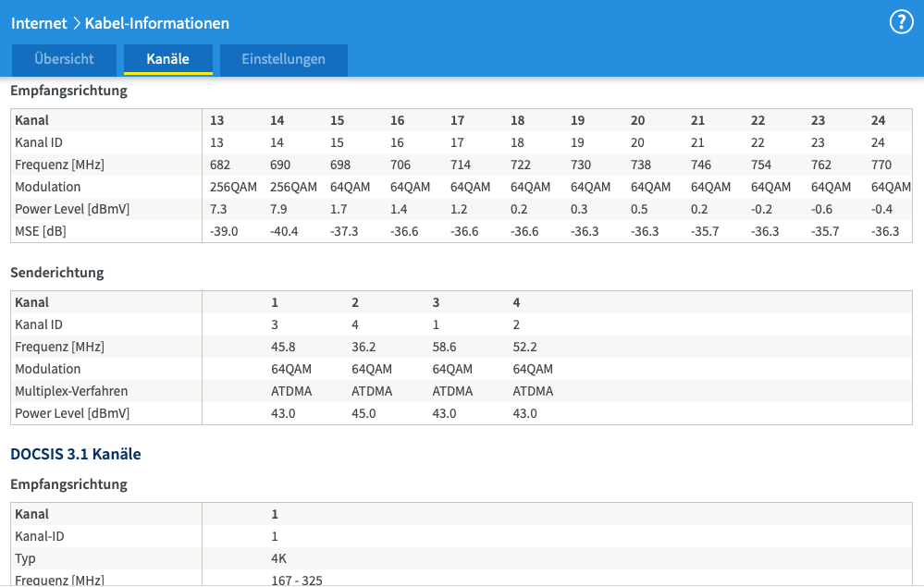Open the Einstellungen tab
Screen dimensions: 924x587
pos(283,59)
